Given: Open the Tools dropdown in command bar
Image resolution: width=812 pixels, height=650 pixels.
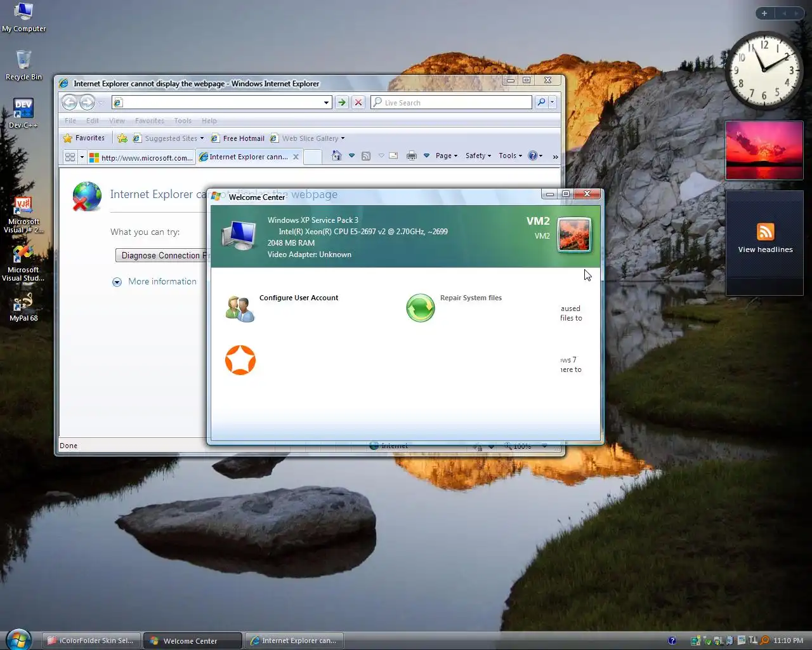Looking at the screenshot, I should (510, 156).
